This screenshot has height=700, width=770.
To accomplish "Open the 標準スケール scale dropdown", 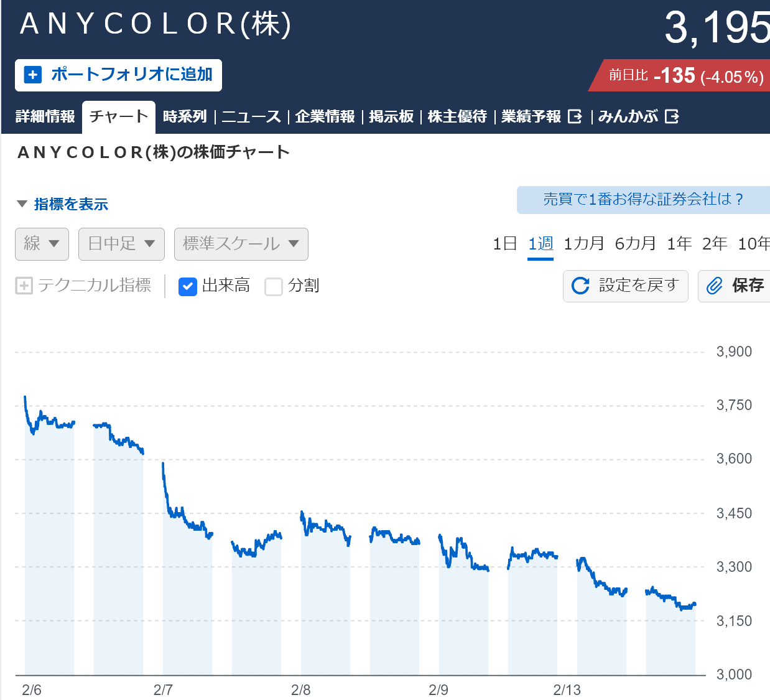I will coord(241,244).
